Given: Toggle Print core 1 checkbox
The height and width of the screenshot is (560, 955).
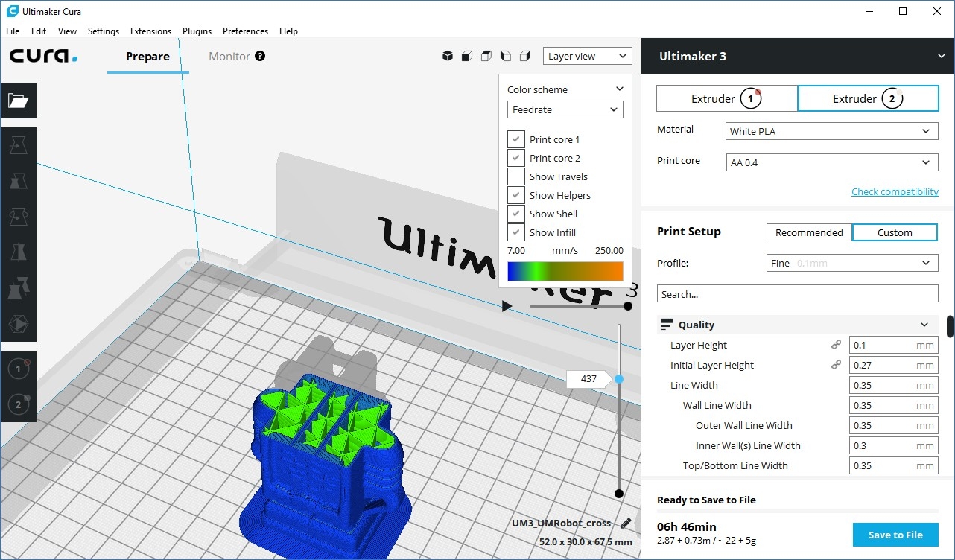Looking at the screenshot, I should tap(516, 139).
